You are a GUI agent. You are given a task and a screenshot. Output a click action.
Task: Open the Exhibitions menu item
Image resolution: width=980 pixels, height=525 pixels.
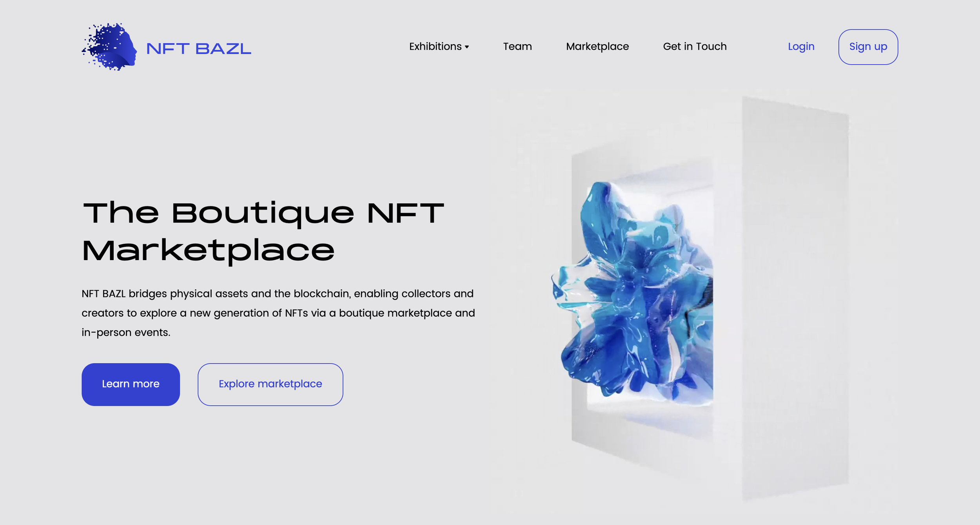coord(435,47)
